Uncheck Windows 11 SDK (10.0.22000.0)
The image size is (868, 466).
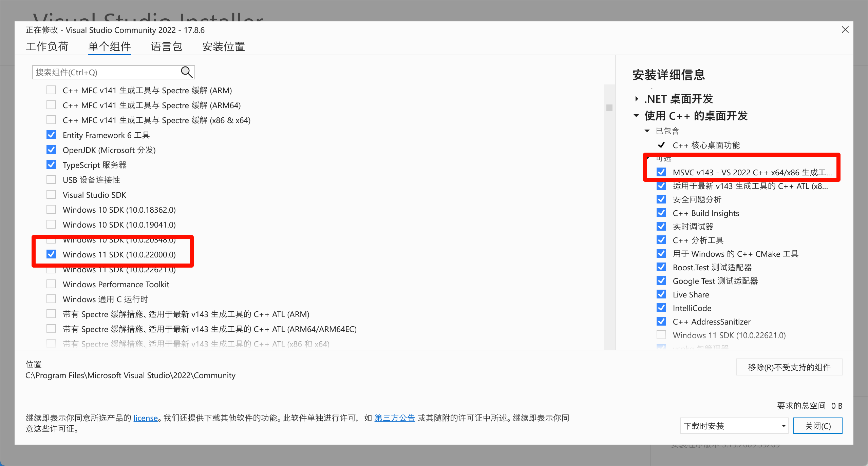[x=51, y=254]
